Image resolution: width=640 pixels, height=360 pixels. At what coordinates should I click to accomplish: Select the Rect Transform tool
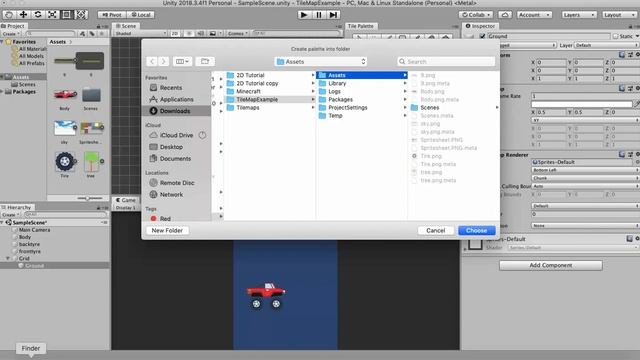[66, 15]
